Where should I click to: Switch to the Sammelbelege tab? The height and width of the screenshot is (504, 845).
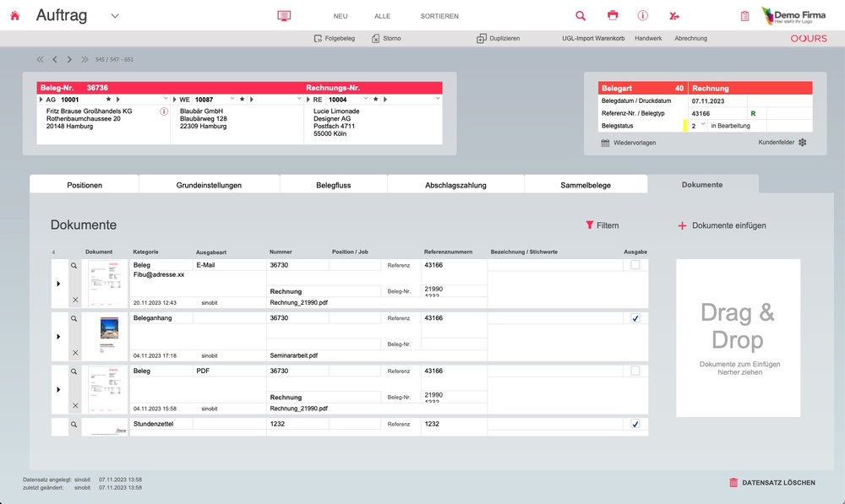click(586, 185)
